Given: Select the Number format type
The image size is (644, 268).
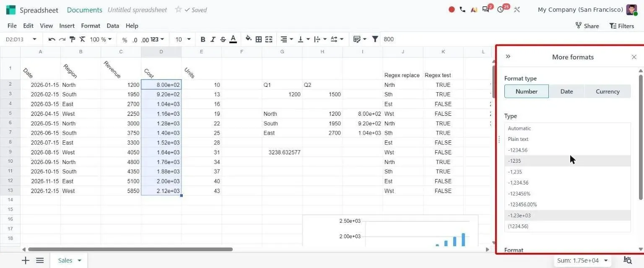Looking at the screenshot, I should point(527,91).
